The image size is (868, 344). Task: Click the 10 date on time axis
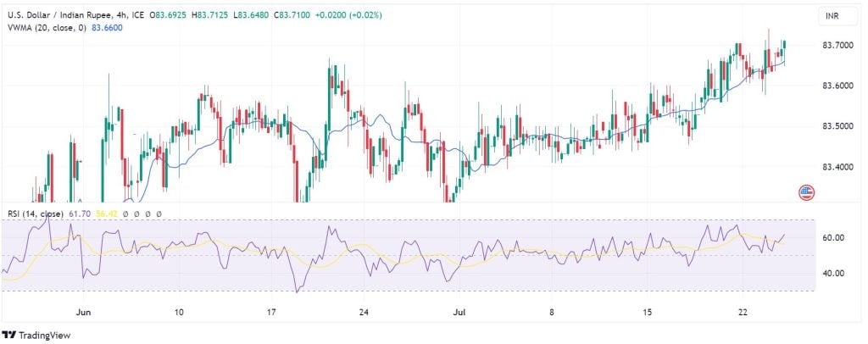pos(179,312)
